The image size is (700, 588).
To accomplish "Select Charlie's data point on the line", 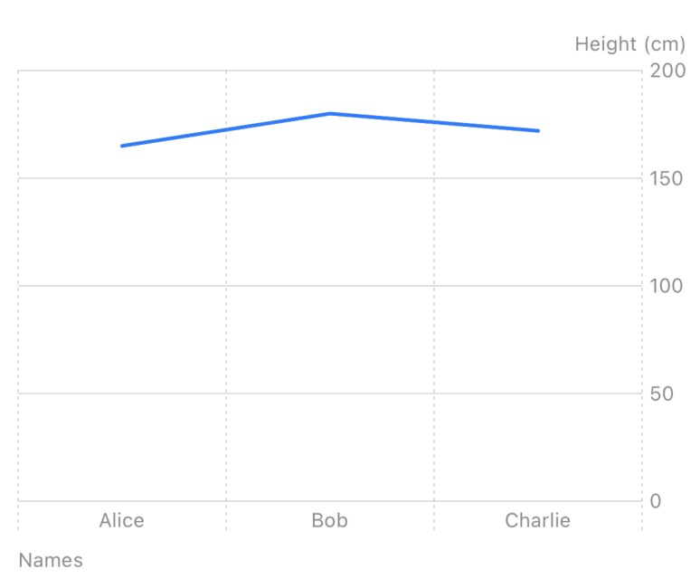I will (538, 131).
